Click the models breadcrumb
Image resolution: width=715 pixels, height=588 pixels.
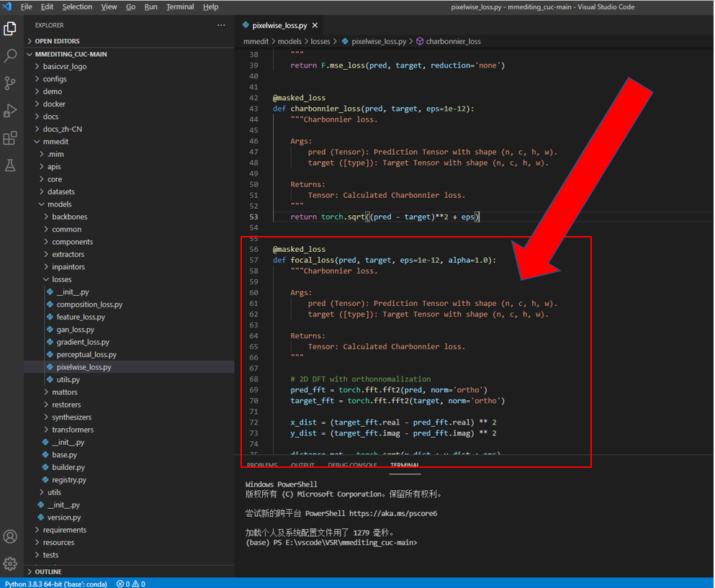click(289, 41)
